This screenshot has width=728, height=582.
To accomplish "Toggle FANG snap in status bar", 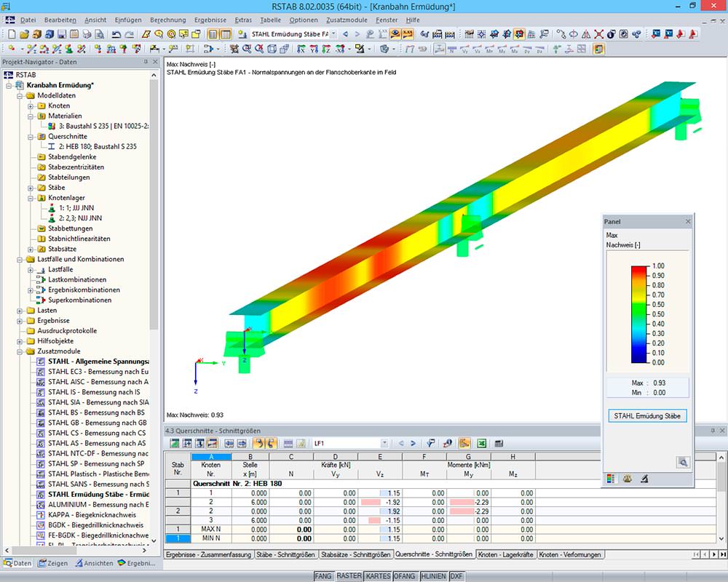I will [323, 576].
